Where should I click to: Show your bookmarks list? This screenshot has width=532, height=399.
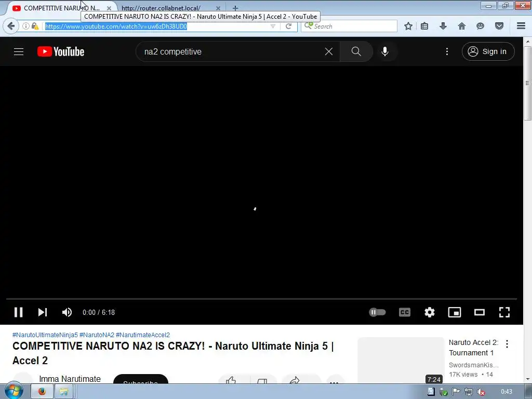click(424, 26)
